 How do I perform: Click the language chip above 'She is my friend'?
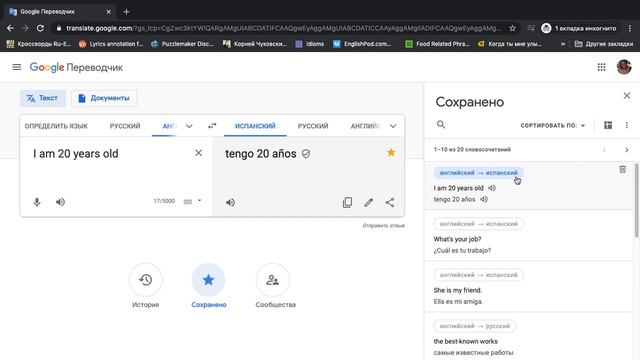pos(478,275)
